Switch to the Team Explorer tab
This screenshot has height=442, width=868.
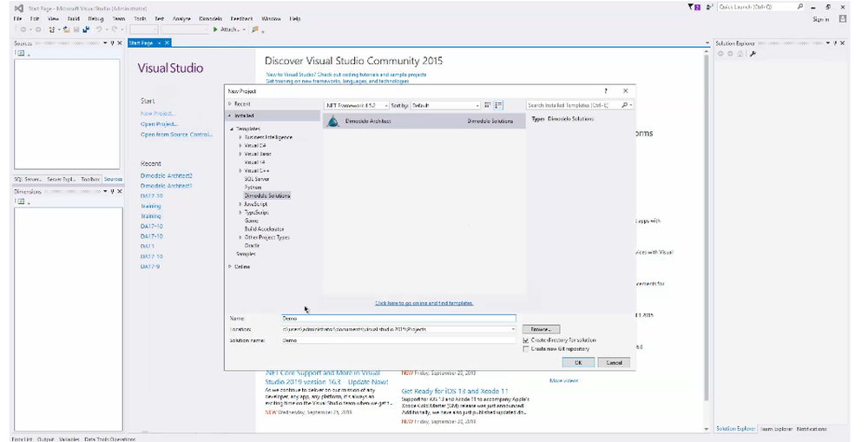point(776,429)
